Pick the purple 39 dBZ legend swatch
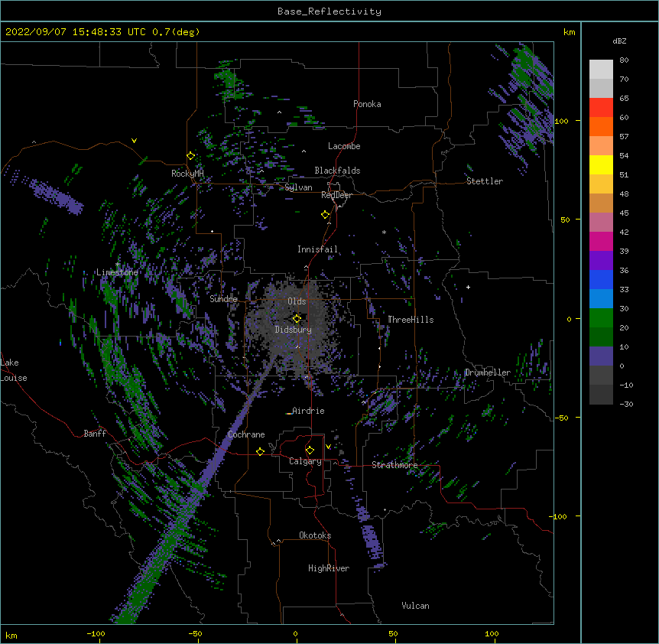The height and width of the screenshot is (644, 659). pos(601,260)
